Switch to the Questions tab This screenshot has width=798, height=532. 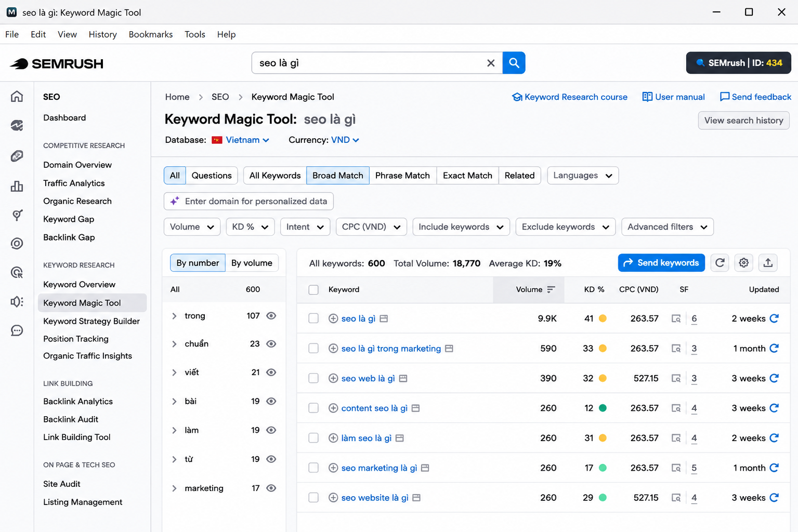[x=212, y=176]
